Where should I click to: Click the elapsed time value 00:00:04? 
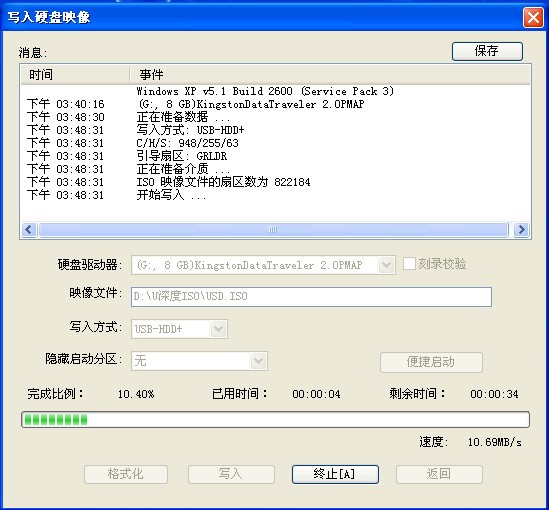click(316, 394)
